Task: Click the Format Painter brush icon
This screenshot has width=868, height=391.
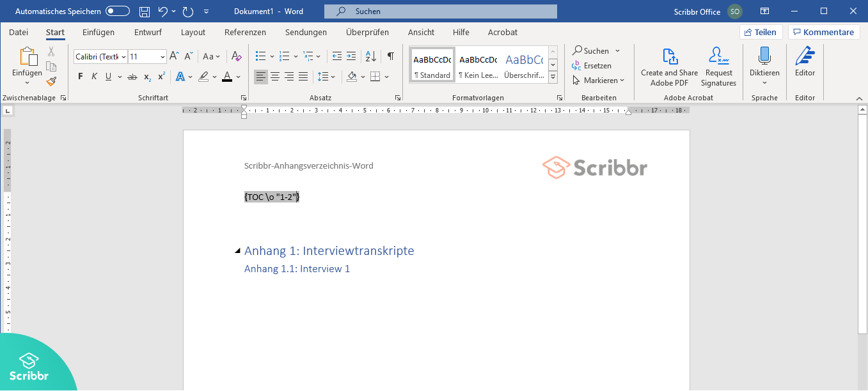Action: pyautogui.click(x=51, y=81)
